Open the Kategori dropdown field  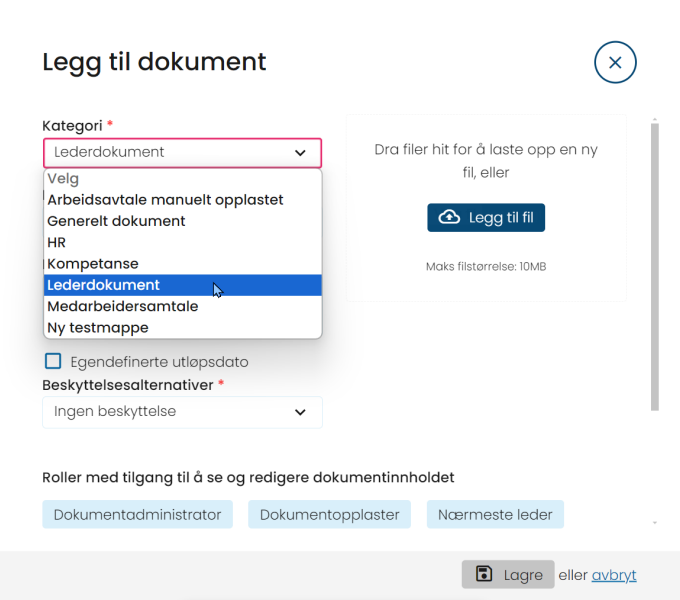click(183, 153)
